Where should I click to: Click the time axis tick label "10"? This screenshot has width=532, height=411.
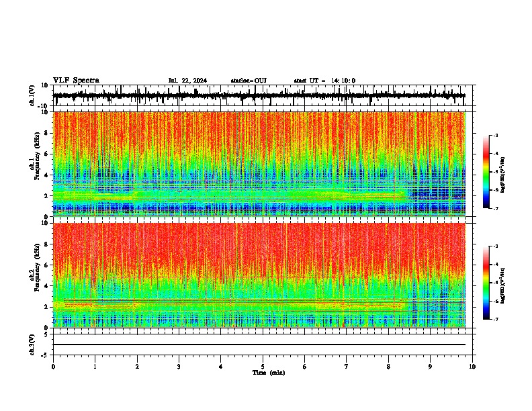click(x=472, y=367)
